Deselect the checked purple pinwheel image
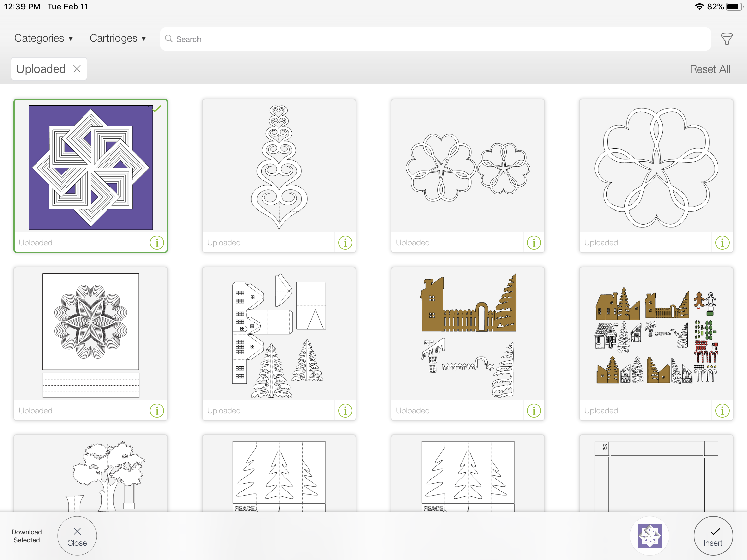 pos(90,168)
